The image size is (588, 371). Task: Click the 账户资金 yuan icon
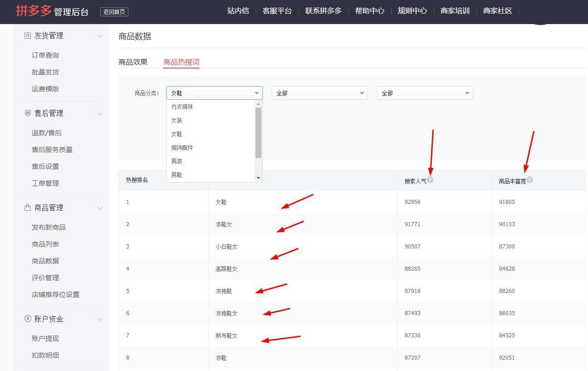(x=28, y=319)
